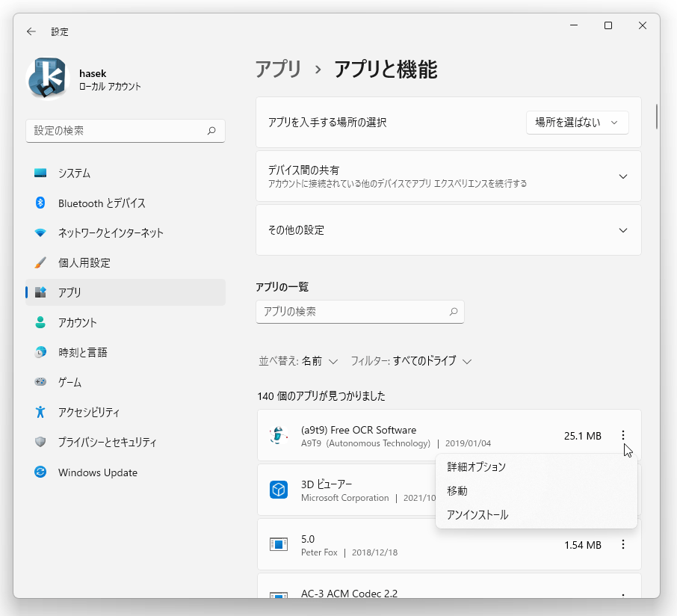The width and height of the screenshot is (677, 616).
Task: Open Windows Update page
Action: [x=126, y=472]
